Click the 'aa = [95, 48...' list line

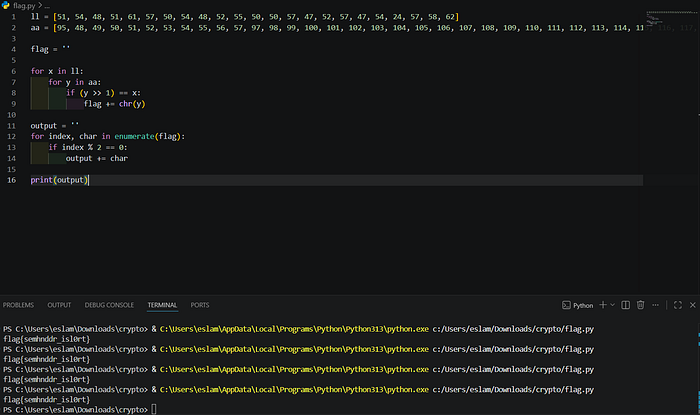(337, 28)
